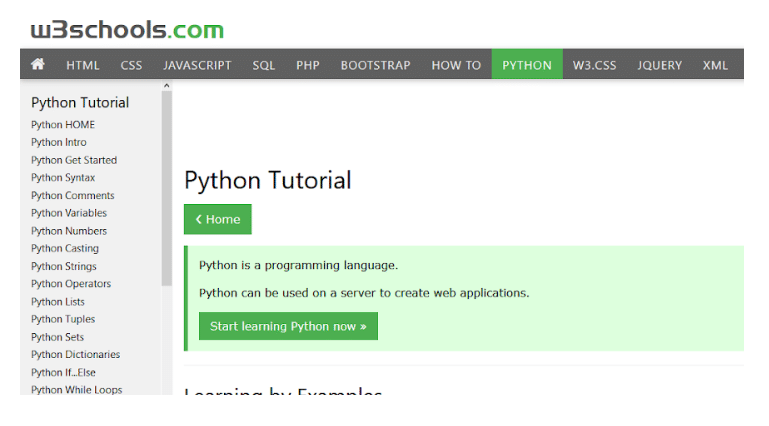The height and width of the screenshot is (426, 769).
Task: Open Python Comments in sidebar
Action: (73, 195)
